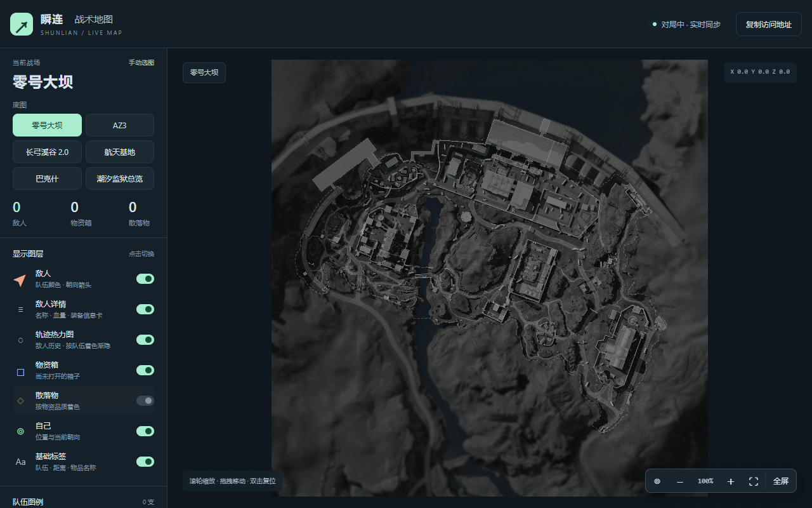Click the 战术地图 header title
812x508 pixels.
click(x=94, y=20)
